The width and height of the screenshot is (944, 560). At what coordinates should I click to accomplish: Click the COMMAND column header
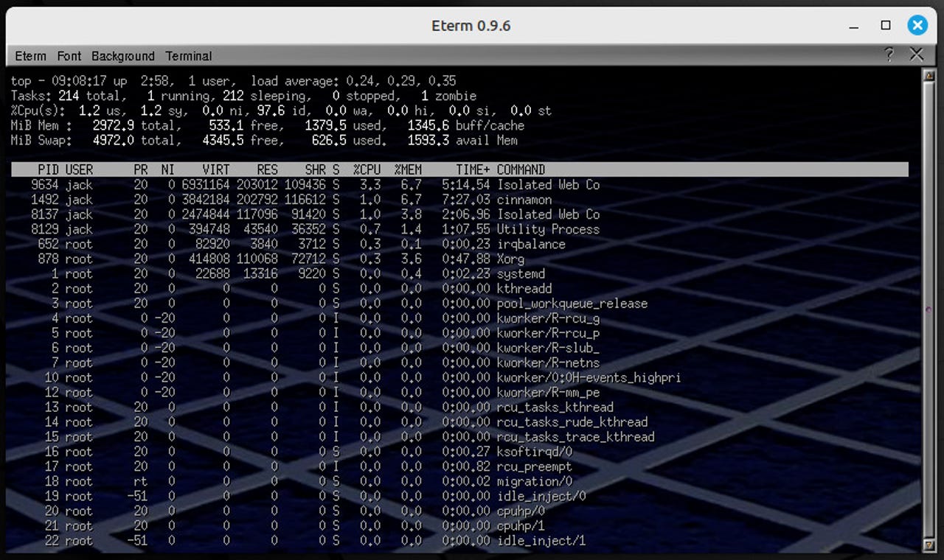click(x=521, y=169)
